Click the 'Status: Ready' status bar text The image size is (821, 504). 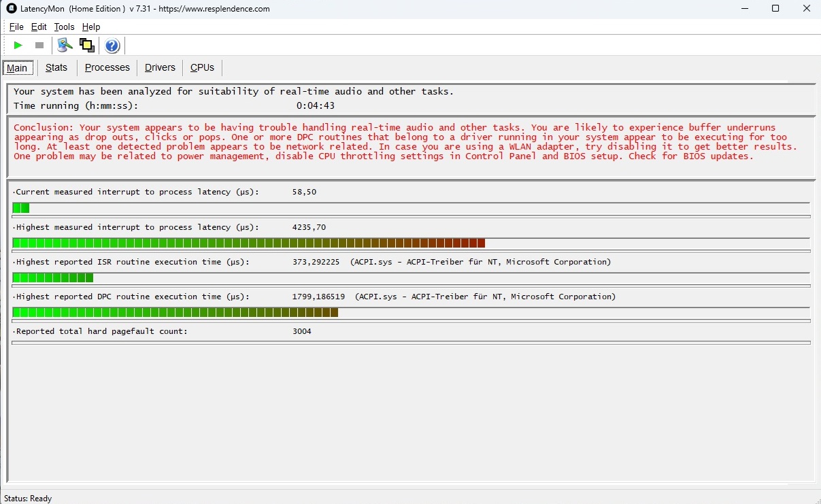(28, 499)
